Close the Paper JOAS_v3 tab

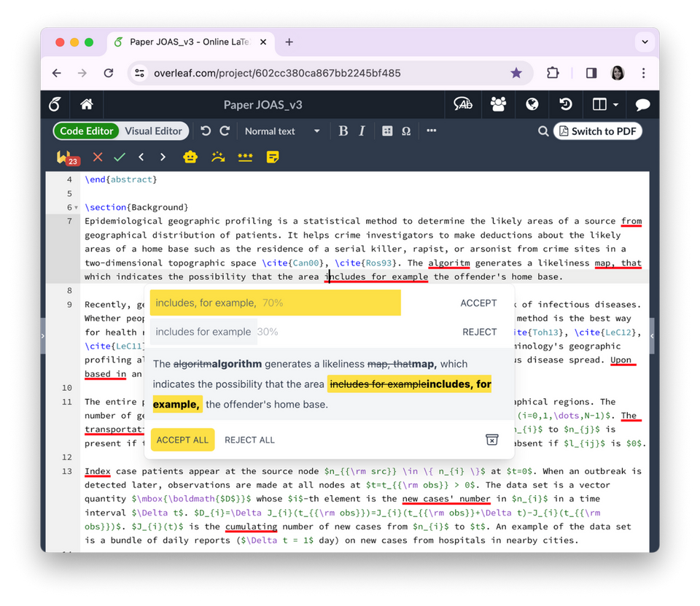coord(263,42)
